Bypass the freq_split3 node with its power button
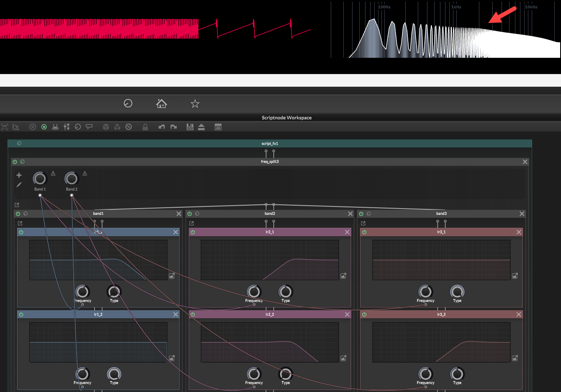561x392 pixels. tap(15, 162)
